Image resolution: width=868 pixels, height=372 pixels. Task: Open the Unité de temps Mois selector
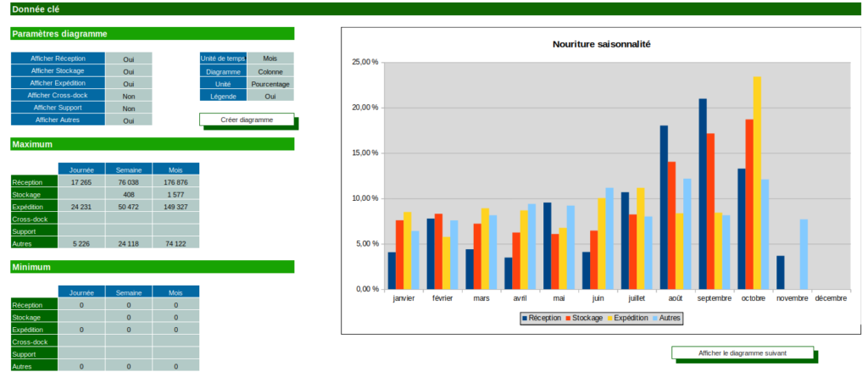click(270, 58)
